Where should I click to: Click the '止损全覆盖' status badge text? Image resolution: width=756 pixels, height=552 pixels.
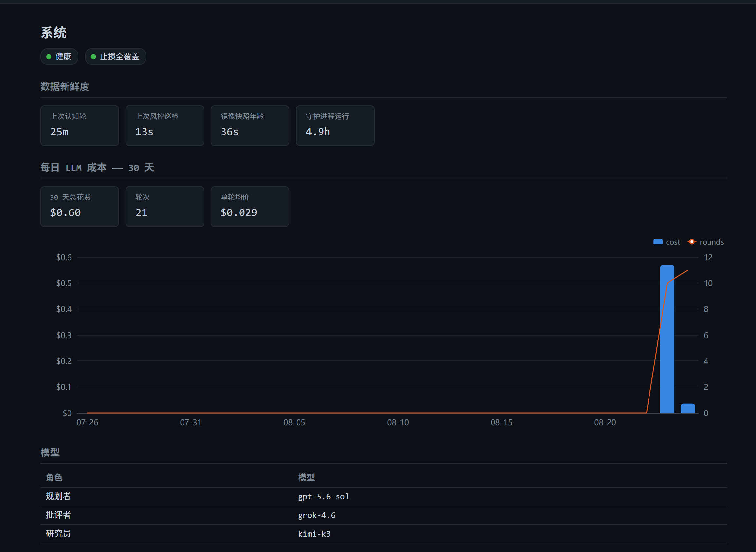pos(120,56)
